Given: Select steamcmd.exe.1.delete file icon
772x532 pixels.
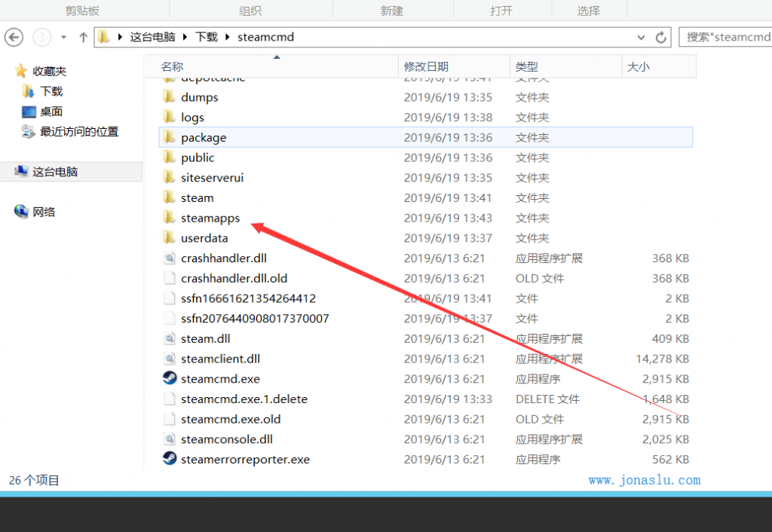Looking at the screenshot, I should pos(170,399).
